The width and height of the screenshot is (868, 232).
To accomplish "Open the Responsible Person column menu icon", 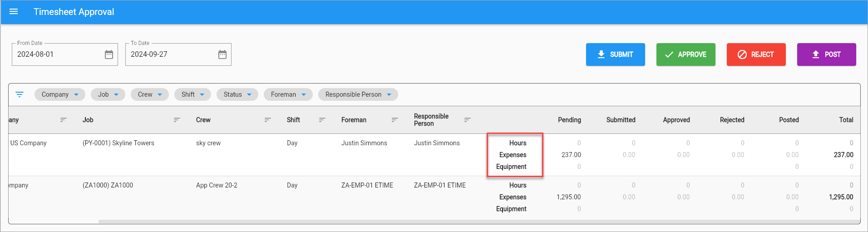I will tap(468, 120).
